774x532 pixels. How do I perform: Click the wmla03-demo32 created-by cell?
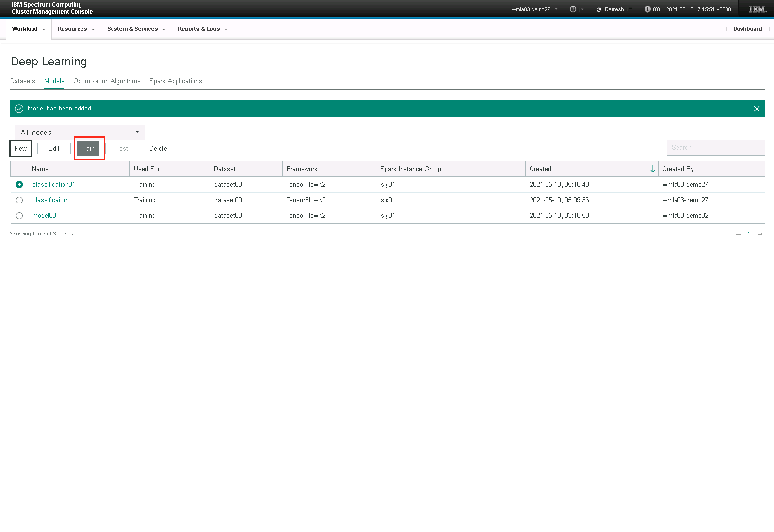685,215
